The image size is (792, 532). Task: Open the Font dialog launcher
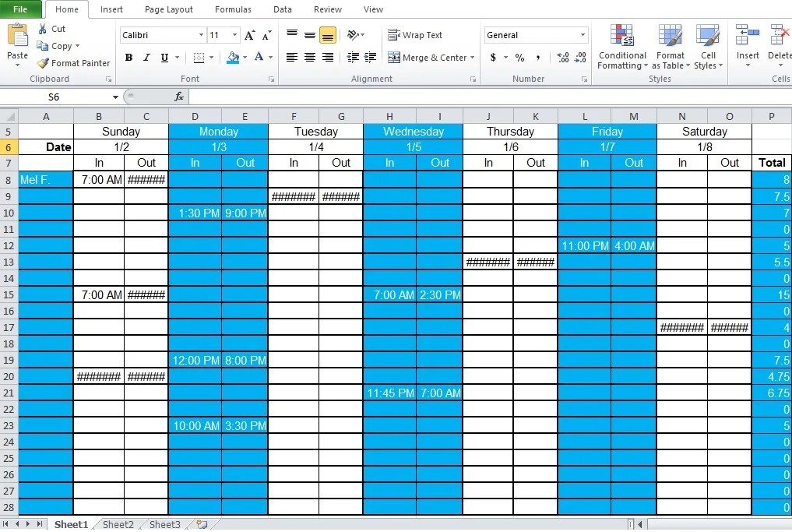[271, 79]
